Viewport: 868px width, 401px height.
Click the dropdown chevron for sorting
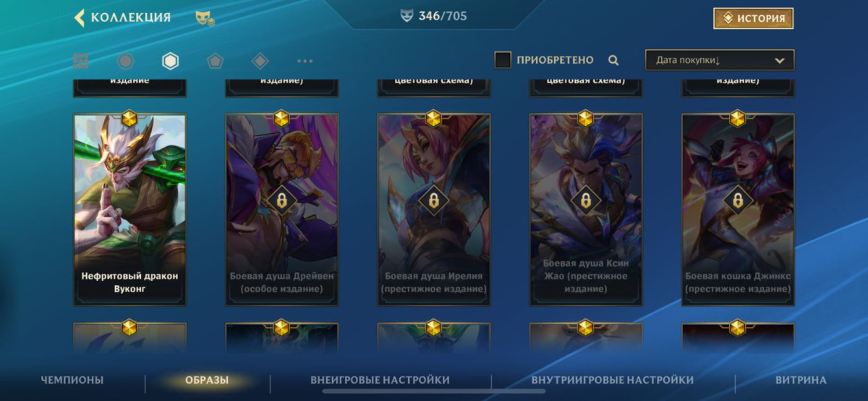pos(780,61)
